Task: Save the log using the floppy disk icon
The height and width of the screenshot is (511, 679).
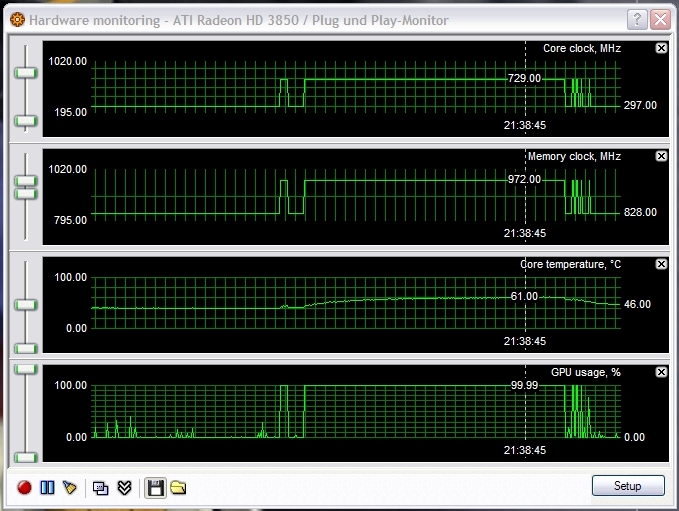Action: (155, 488)
